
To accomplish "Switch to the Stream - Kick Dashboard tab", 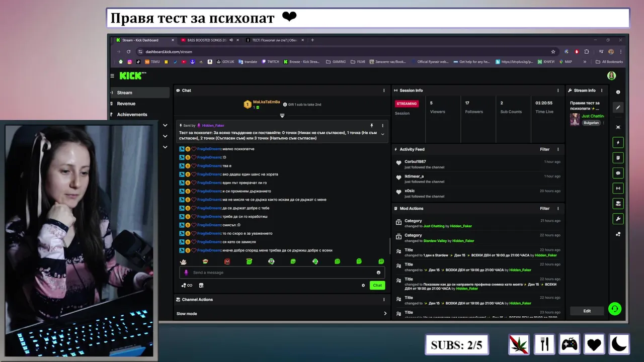I will click(x=144, y=40).
